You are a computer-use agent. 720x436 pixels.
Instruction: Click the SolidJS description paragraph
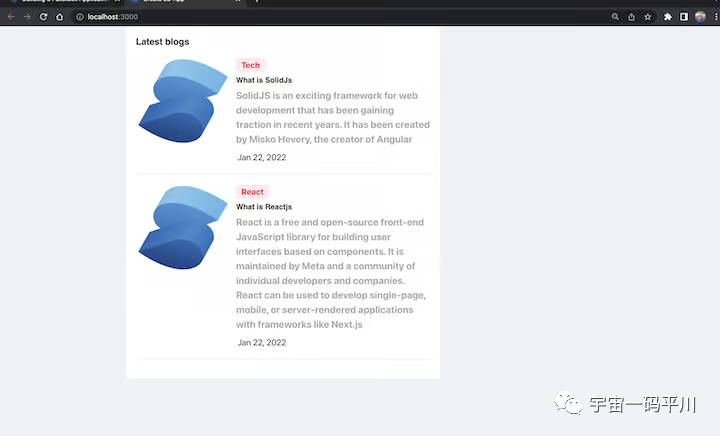pos(333,117)
